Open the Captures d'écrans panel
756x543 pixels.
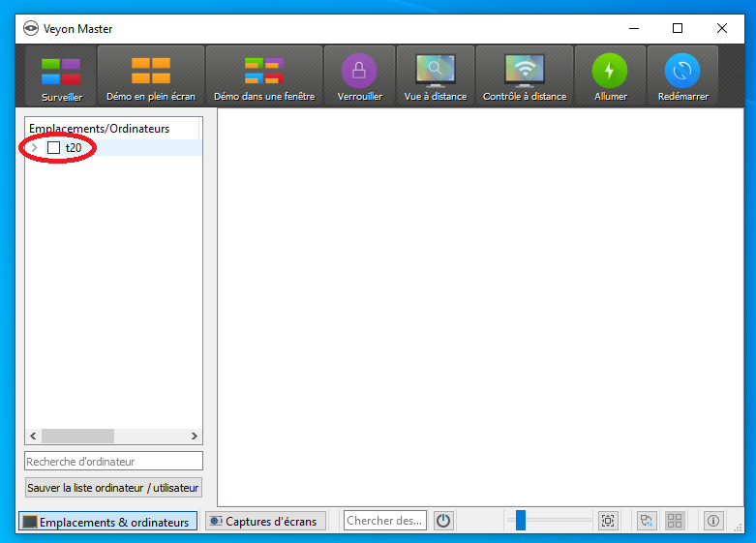[x=264, y=521]
